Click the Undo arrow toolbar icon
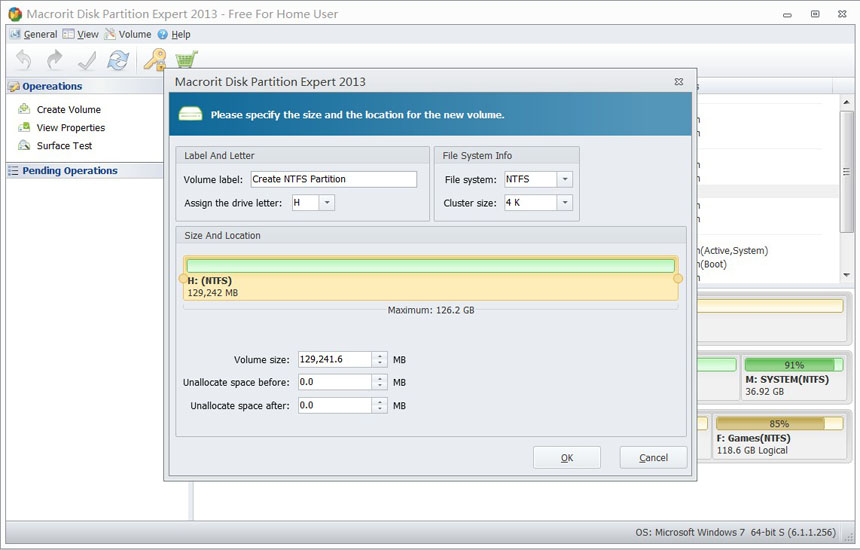This screenshot has height=550, width=860. click(x=23, y=61)
